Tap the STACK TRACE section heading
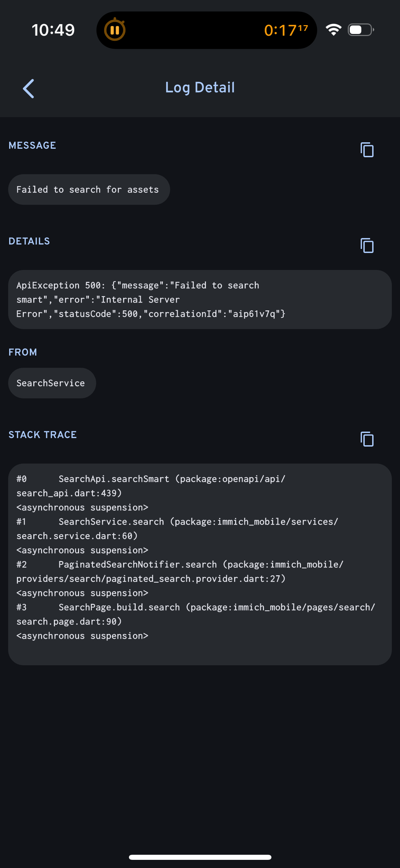Image resolution: width=400 pixels, height=868 pixels. 43,435
